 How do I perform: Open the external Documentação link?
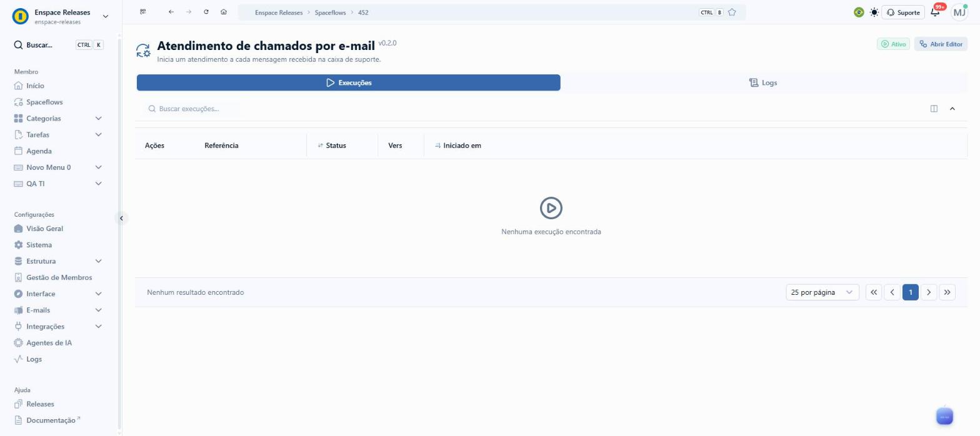pyautogui.click(x=51, y=420)
